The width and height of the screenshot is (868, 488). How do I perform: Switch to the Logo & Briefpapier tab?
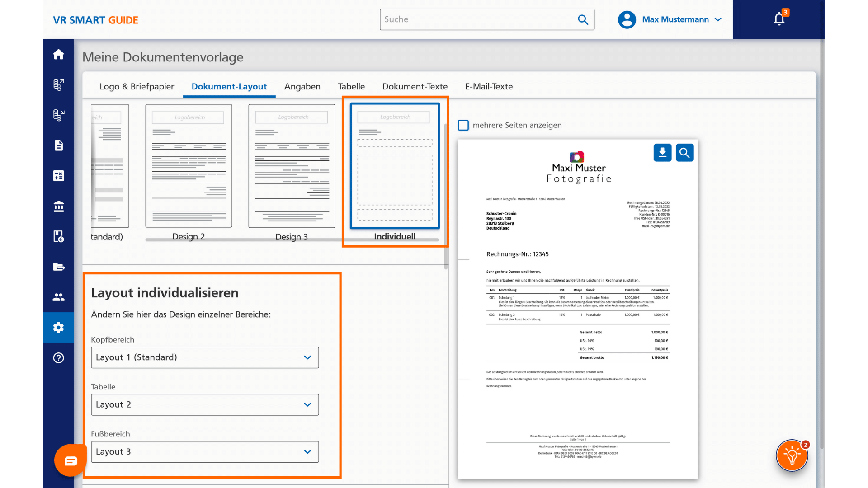pyautogui.click(x=137, y=86)
